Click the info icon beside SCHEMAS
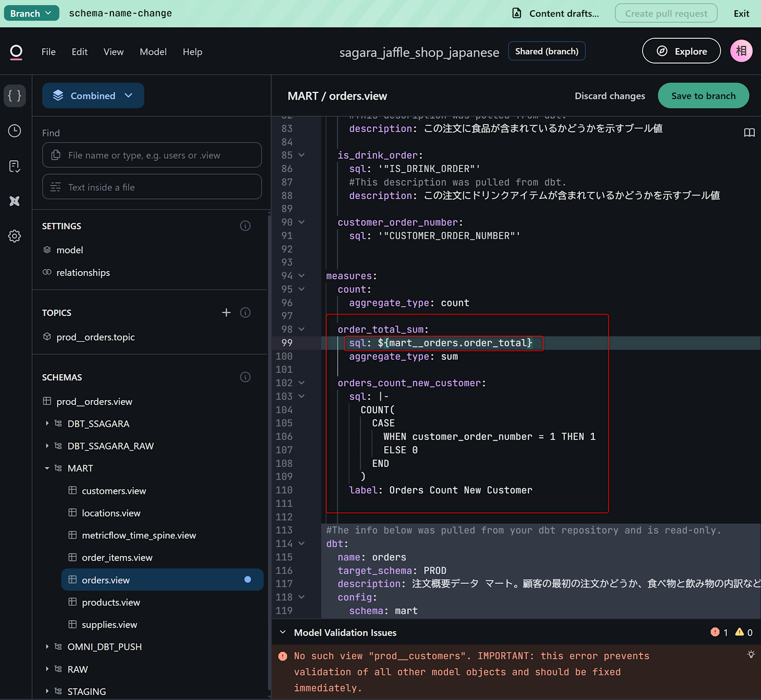The width and height of the screenshot is (761, 700). click(x=245, y=377)
